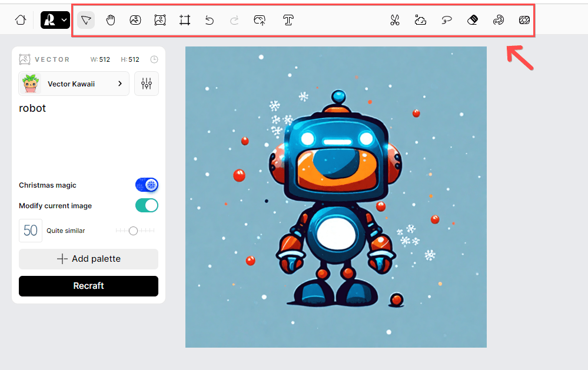Enable Christmas magic toggle
This screenshot has height=370, width=588.
pyautogui.click(x=146, y=184)
